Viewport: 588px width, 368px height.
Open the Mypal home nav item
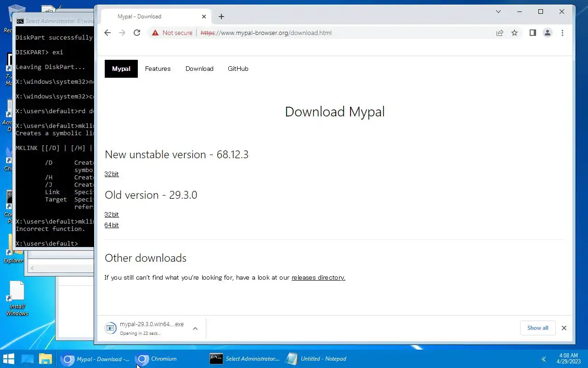121,69
